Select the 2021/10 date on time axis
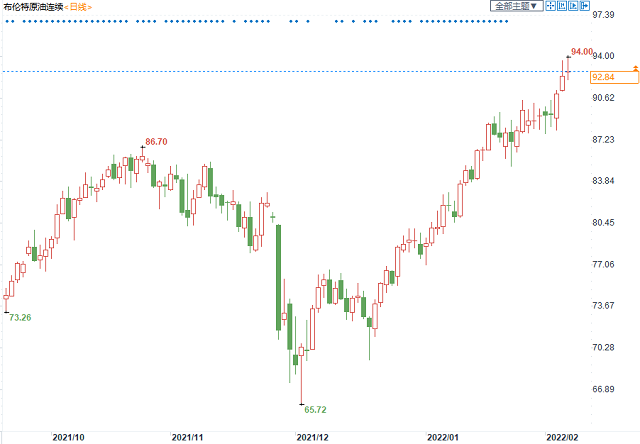 coord(68,437)
